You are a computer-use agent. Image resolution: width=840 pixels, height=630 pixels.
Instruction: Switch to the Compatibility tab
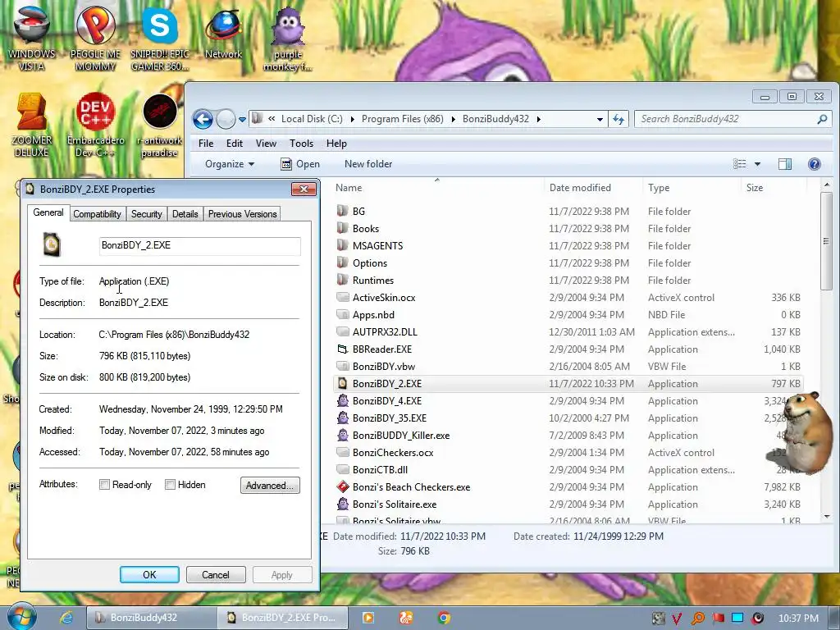click(x=97, y=214)
